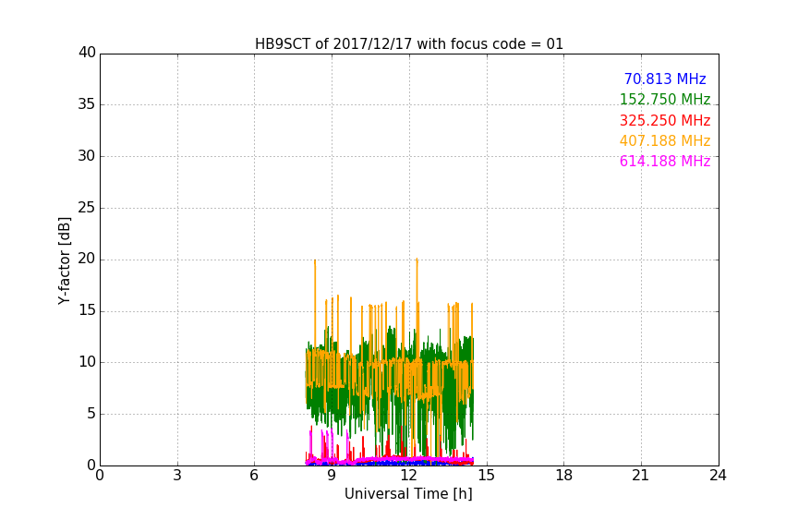Screen dimensions: 798x532
Task: Select the 614.188 MHz legend label
Action: click(665, 161)
